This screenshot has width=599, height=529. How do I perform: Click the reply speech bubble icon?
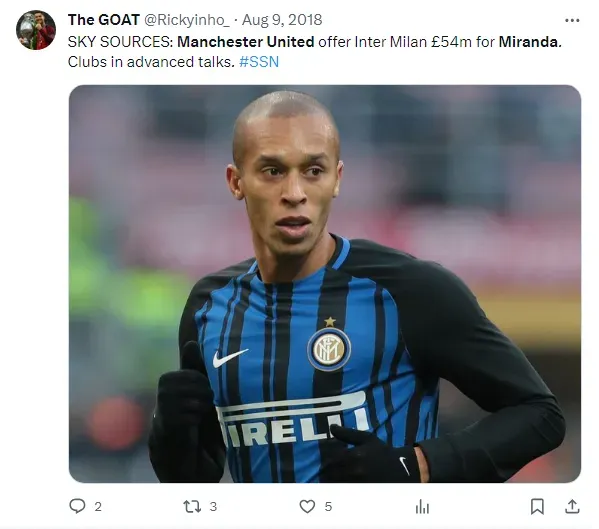coord(77,506)
